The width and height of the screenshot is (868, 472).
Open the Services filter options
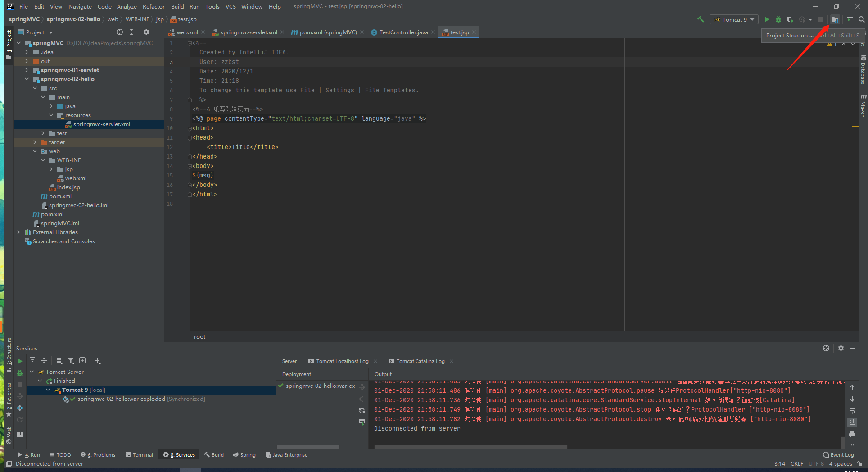pos(71,361)
